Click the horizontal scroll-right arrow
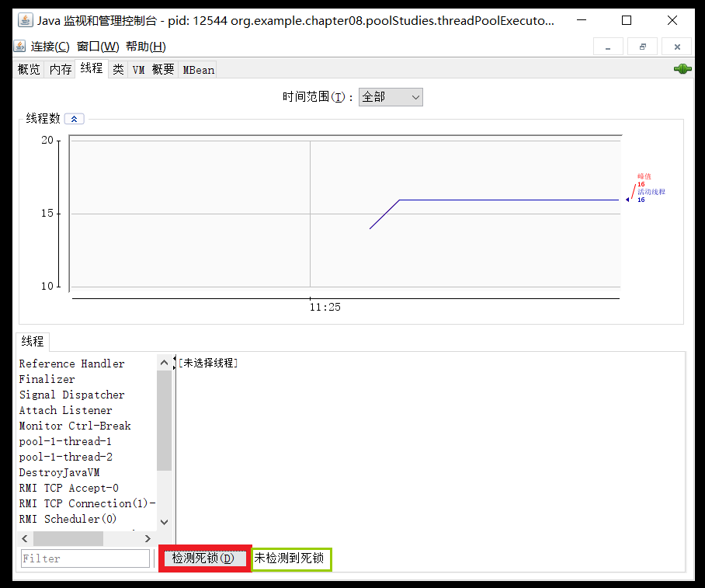The width and height of the screenshot is (705, 588). click(148, 538)
